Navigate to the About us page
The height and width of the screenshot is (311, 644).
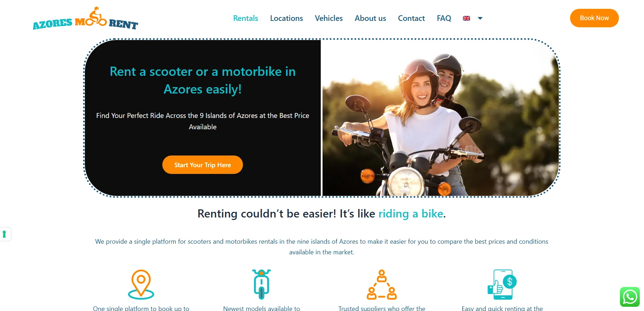coord(370,18)
